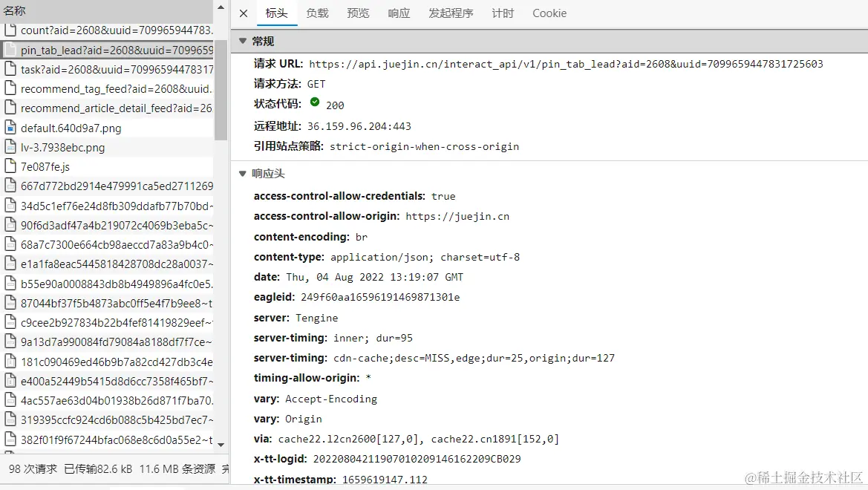
Task: Click the 已传输82.6 kB status entry
Action: pos(98,469)
